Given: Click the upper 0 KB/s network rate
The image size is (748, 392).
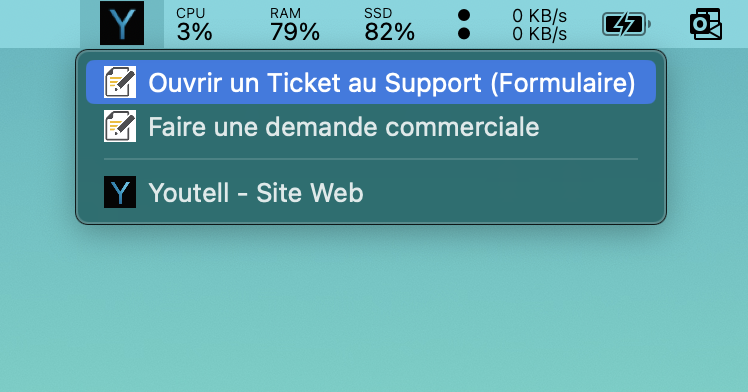Looking at the screenshot, I should [x=540, y=16].
